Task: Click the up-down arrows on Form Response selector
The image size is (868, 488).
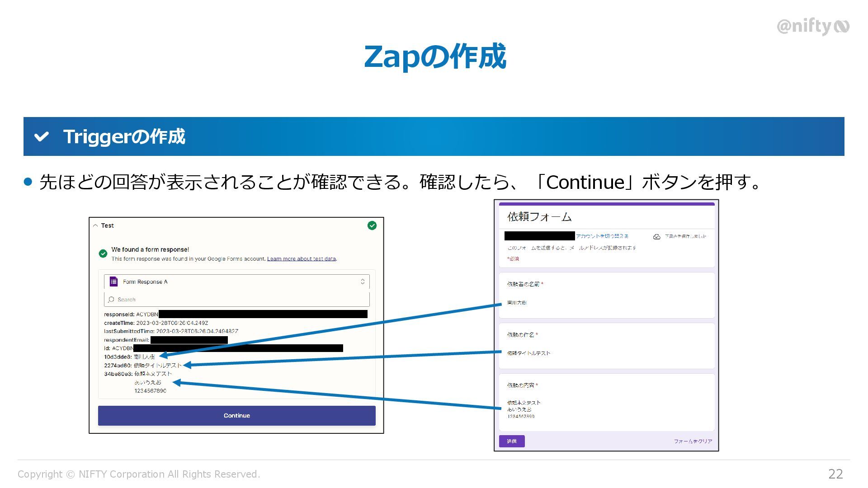Action: tap(363, 282)
